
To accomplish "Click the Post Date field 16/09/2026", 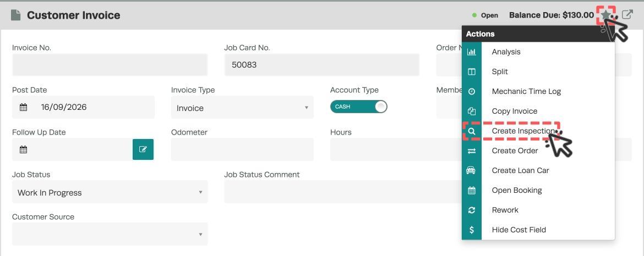I will click(x=83, y=107).
